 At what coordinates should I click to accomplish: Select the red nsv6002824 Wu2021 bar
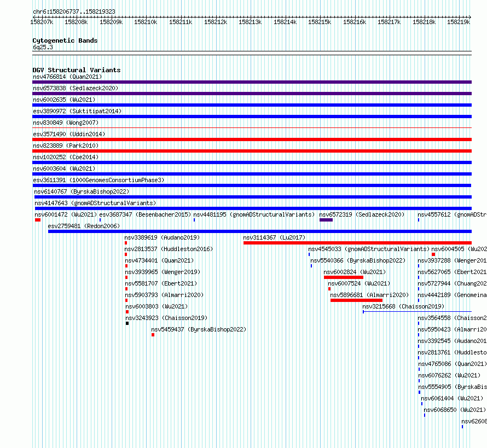[x=344, y=277]
